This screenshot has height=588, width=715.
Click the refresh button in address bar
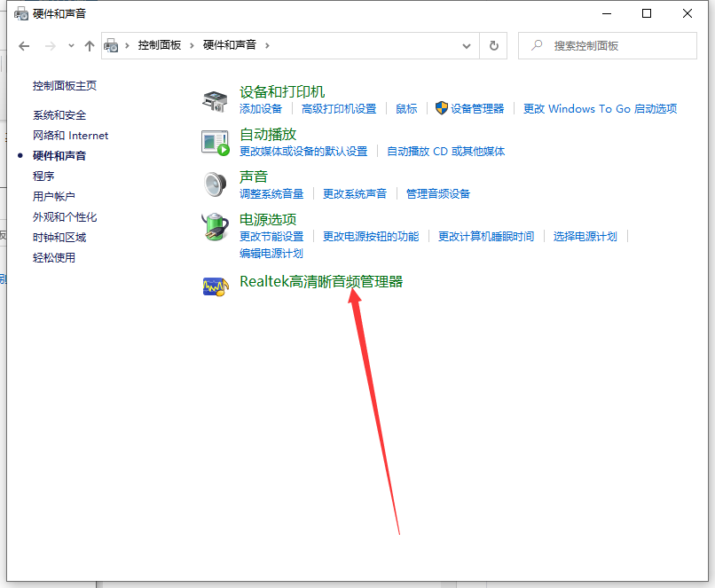point(493,45)
